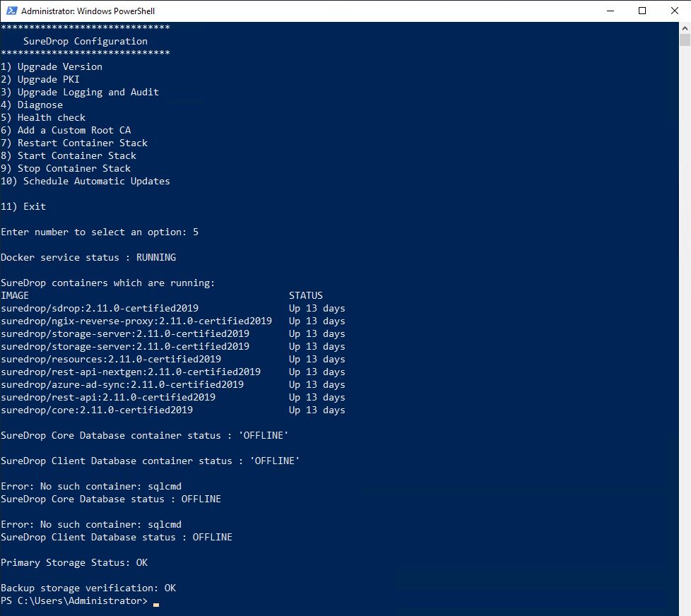Click '9) Stop Container Stack' line
The height and width of the screenshot is (616, 691).
click(66, 169)
